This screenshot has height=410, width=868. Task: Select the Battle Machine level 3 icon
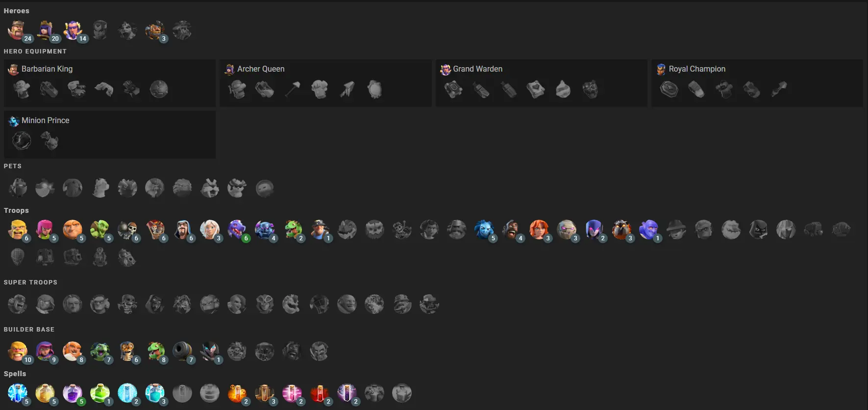coord(155,30)
